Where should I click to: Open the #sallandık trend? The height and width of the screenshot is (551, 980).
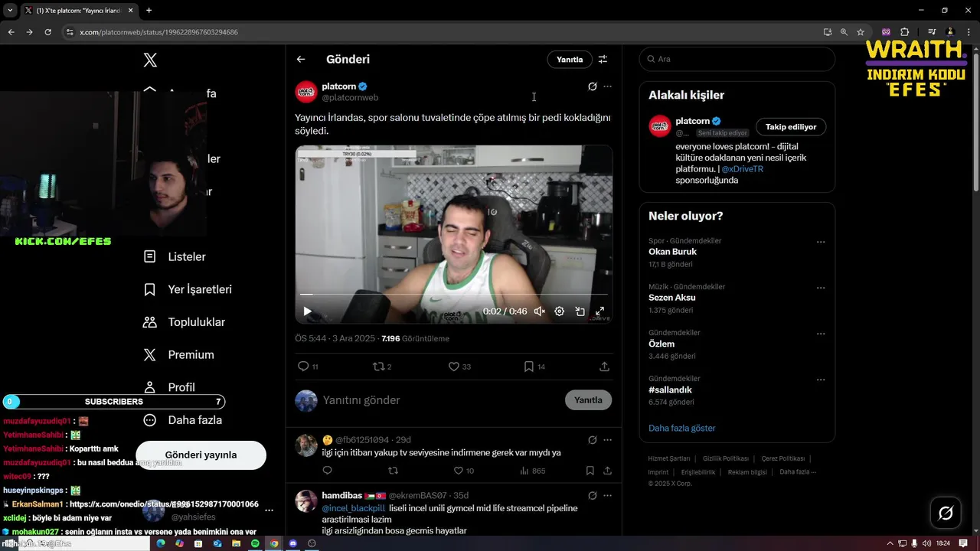[670, 390]
